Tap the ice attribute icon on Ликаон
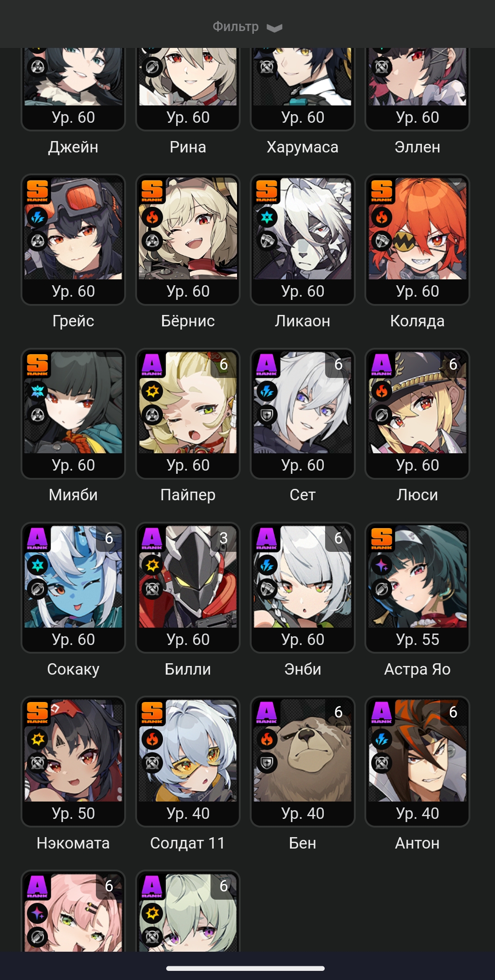This screenshot has height=980, width=495. 267,217
